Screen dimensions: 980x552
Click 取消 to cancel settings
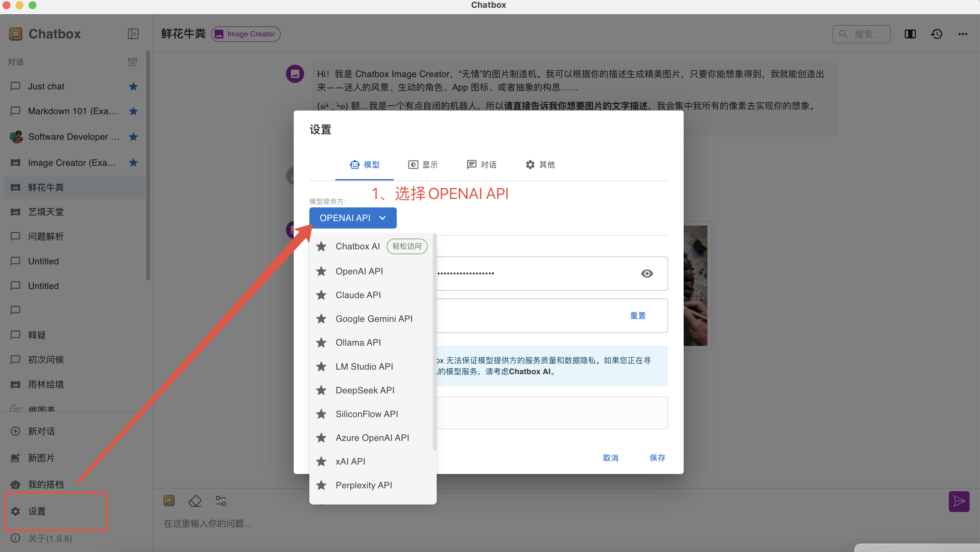tap(611, 458)
